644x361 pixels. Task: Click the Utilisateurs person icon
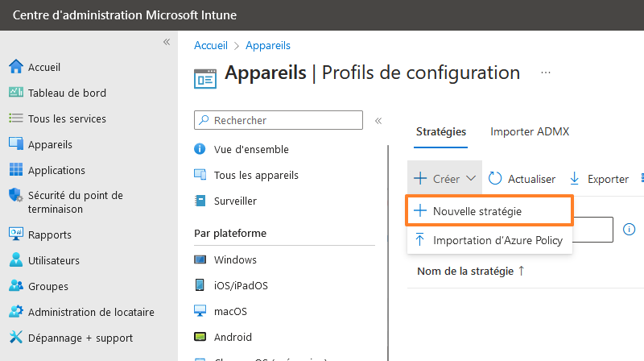tap(16, 259)
